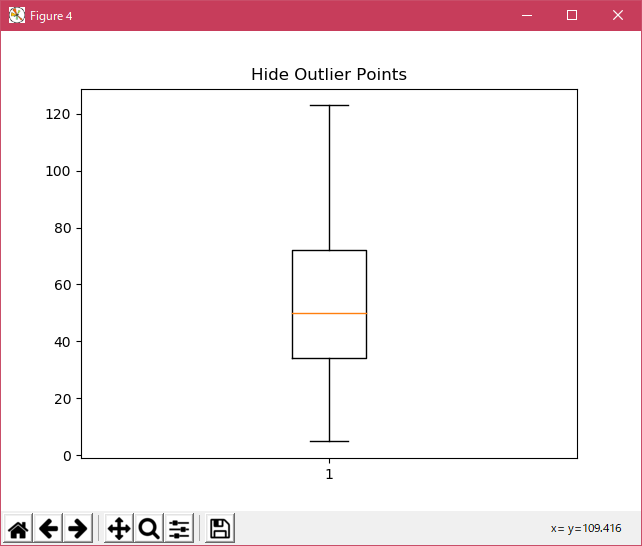Select the 120 y-axis tick label

(57, 115)
